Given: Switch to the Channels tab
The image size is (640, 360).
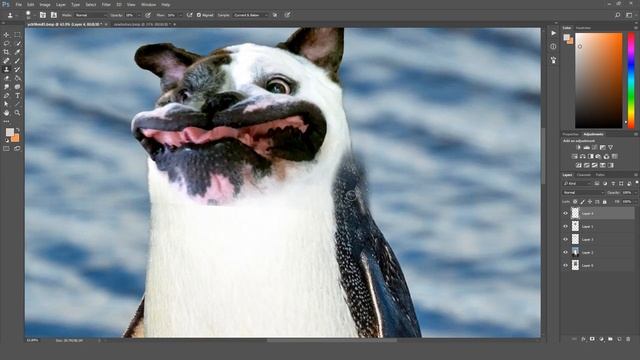Looking at the screenshot, I should 584,175.
